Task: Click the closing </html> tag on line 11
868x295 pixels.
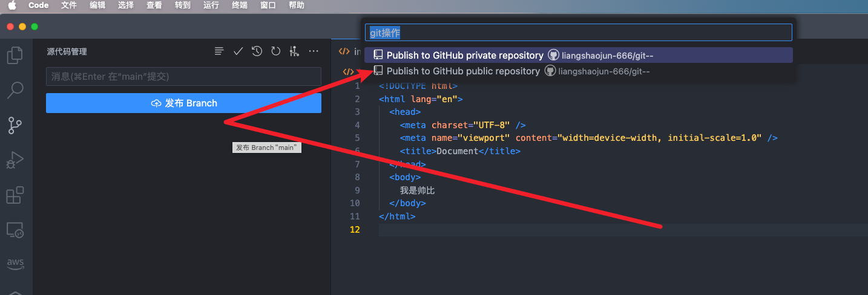Action: (x=397, y=216)
